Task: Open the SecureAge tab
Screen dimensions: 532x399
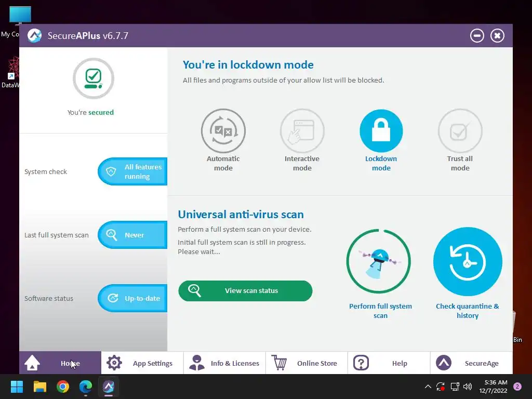Action: pos(471,363)
